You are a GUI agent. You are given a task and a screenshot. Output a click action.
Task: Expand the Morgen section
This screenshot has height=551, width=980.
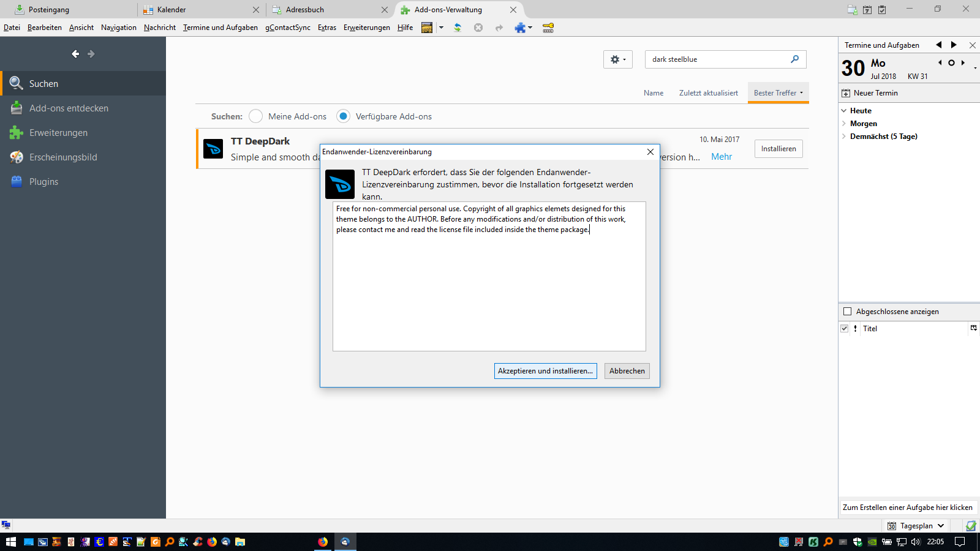(x=844, y=124)
